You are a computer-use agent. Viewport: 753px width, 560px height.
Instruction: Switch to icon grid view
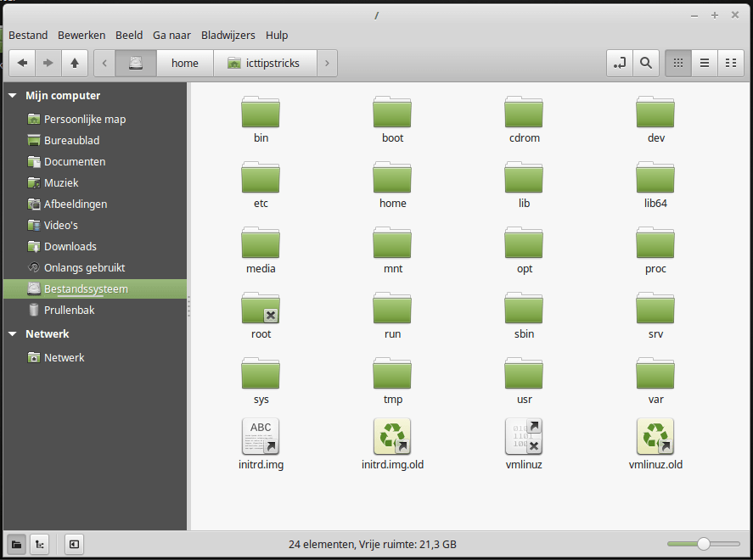678,63
